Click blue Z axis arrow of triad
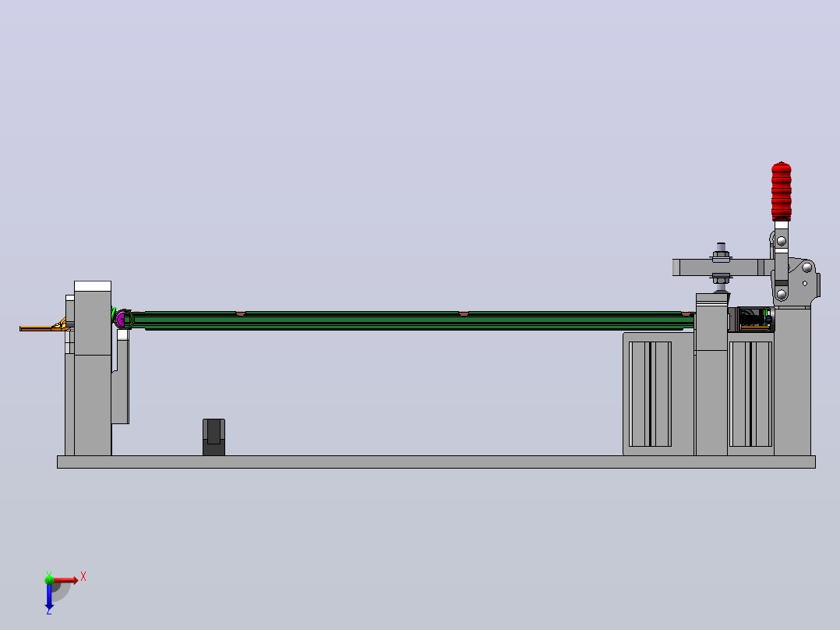This screenshot has height=630, width=840. tap(49, 596)
